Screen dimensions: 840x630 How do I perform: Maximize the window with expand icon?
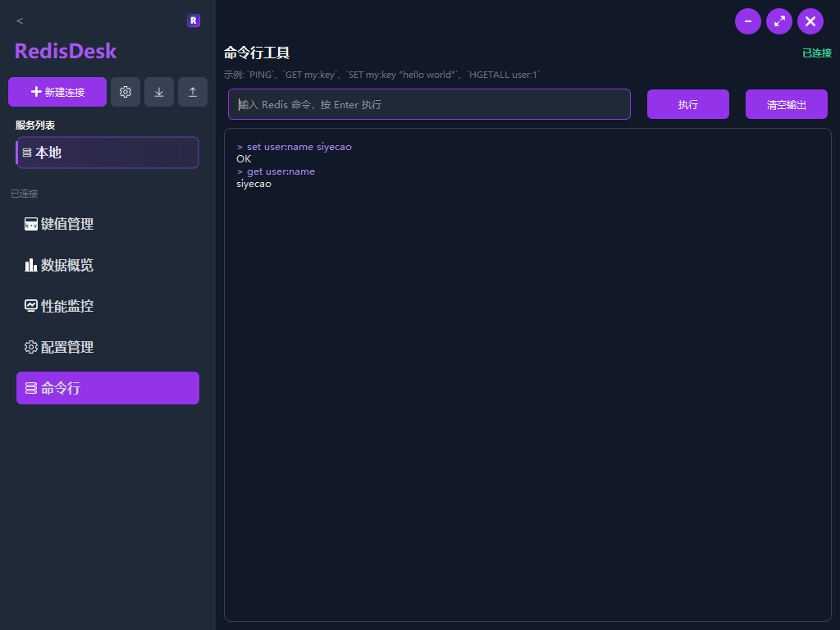[x=779, y=21]
